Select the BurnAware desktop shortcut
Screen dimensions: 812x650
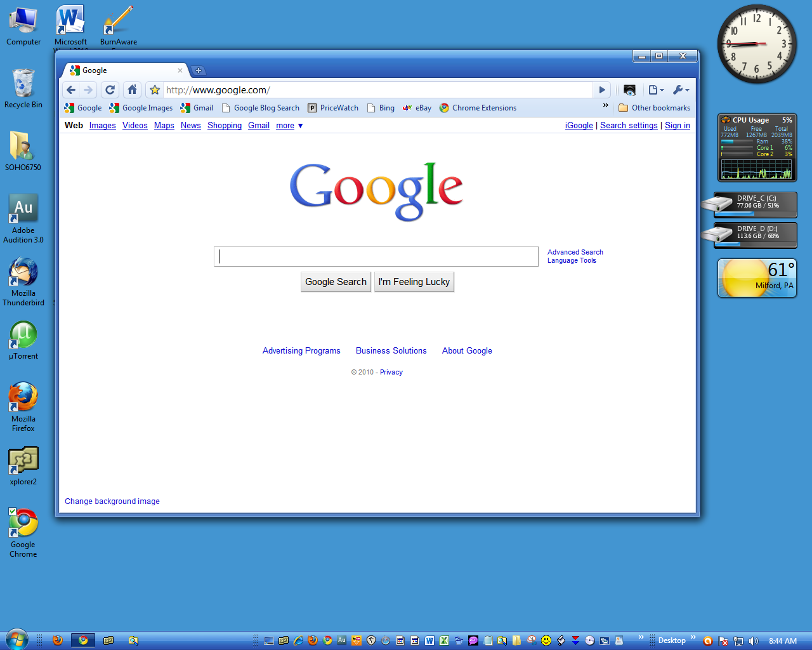[x=119, y=27]
